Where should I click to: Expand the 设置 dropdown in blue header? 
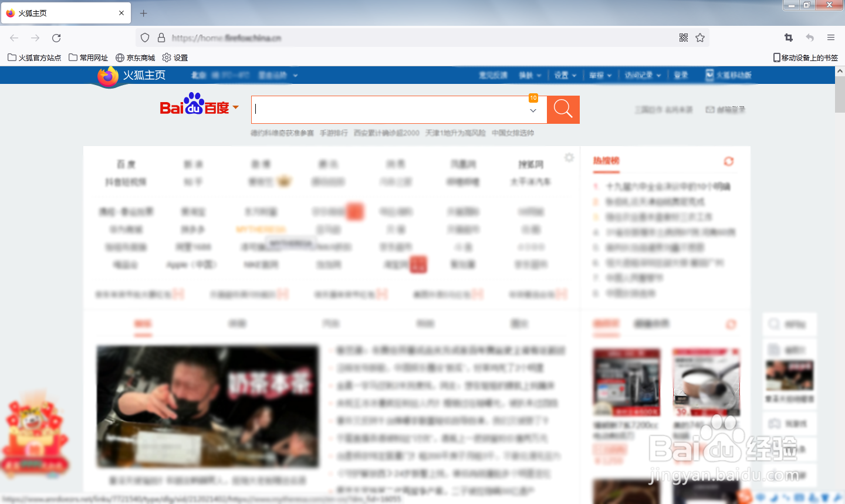click(x=566, y=75)
